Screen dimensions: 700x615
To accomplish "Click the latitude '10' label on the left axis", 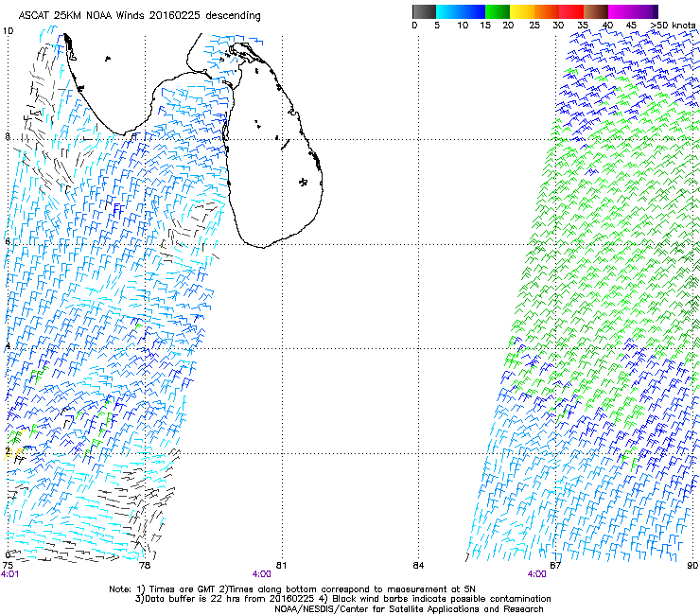I will (8, 31).
